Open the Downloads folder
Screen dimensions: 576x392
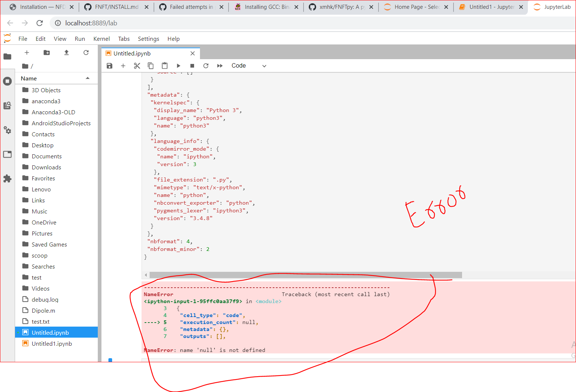[x=46, y=167]
